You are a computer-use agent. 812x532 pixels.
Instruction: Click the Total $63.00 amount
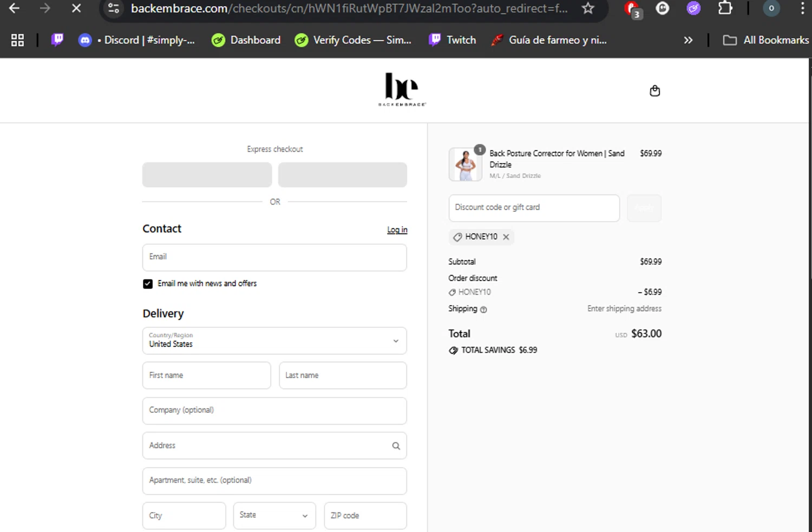646,334
